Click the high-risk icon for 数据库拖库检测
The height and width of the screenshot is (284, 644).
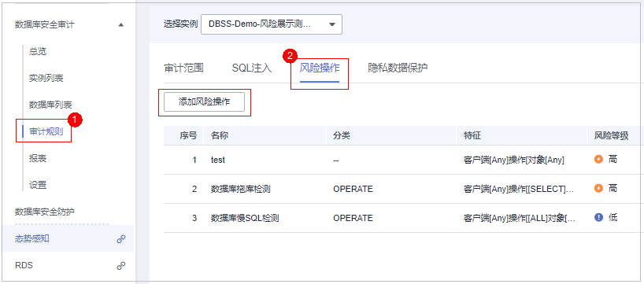[598, 188]
